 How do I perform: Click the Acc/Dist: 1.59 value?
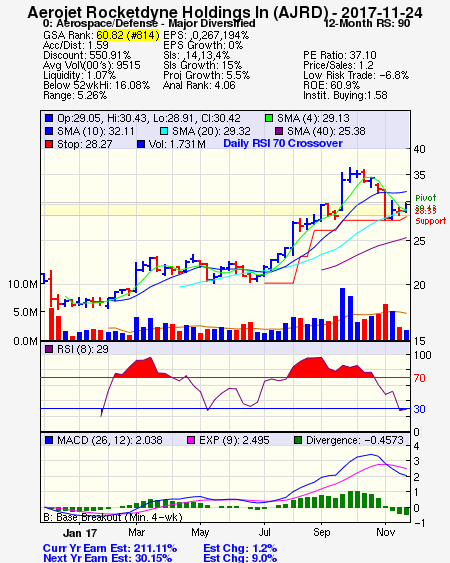pos(76,45)
